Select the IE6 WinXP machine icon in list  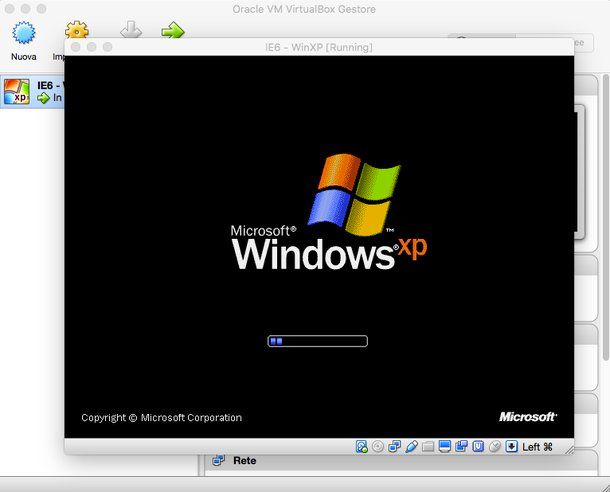pyautogui.click(x=16, y=91)
